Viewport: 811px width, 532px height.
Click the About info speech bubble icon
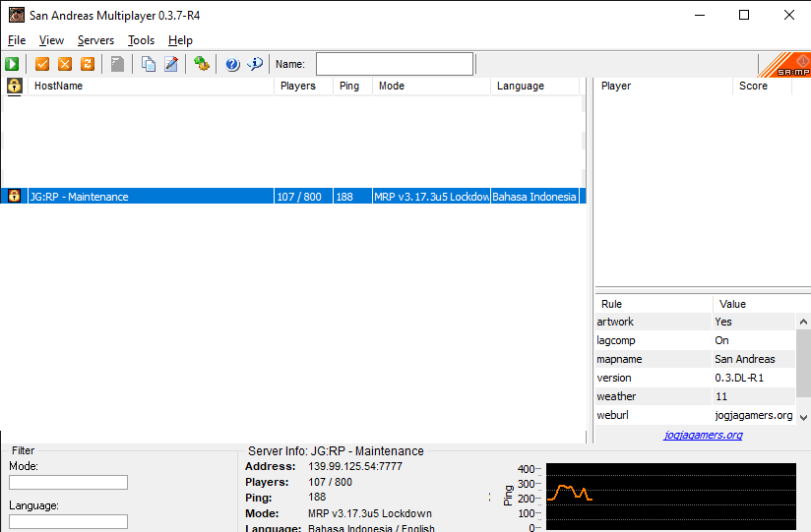coord(255,64)
